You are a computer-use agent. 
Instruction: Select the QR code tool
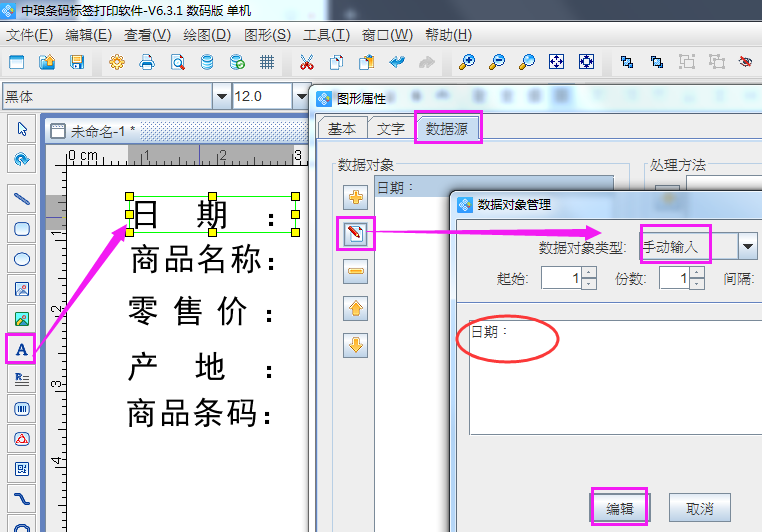point(22,469)
